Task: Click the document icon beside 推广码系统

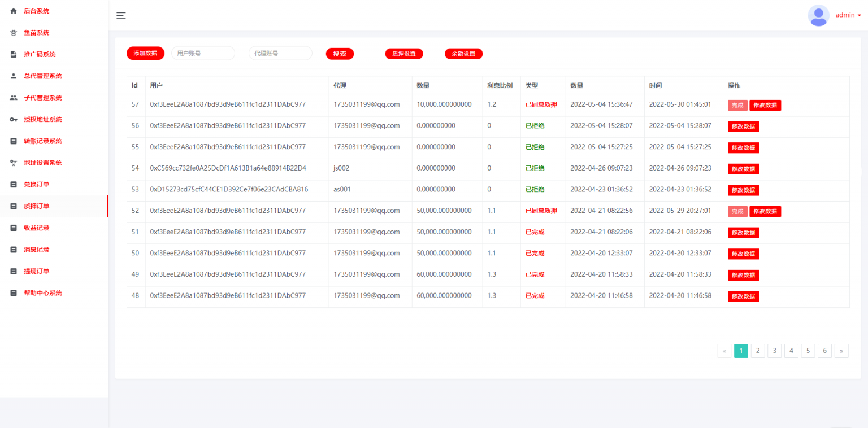Action: click(14, 55)
